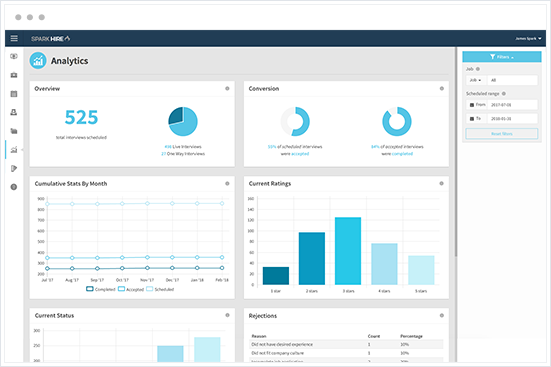
Task: Click the From date input field
Action: (512, 105)
